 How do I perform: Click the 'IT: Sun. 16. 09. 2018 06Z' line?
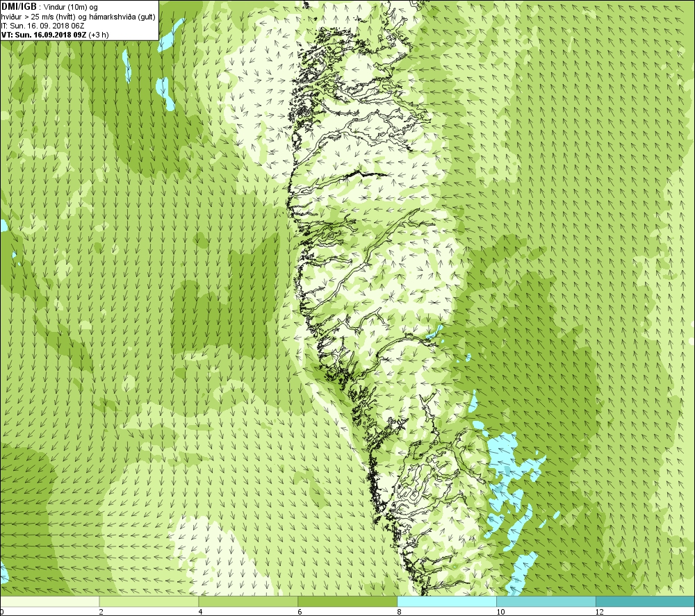click(x=42, y=26)
